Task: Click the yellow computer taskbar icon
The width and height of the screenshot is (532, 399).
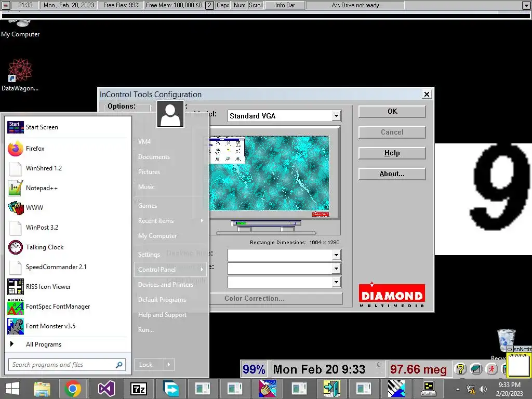Action: (428, 389)
